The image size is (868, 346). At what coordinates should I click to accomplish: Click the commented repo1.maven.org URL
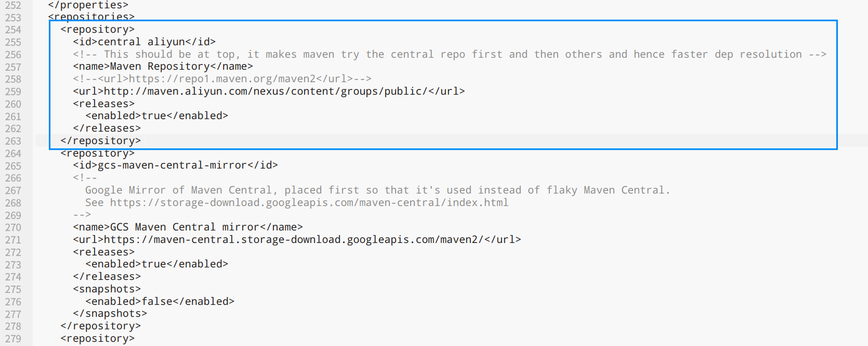pos(222,79)
